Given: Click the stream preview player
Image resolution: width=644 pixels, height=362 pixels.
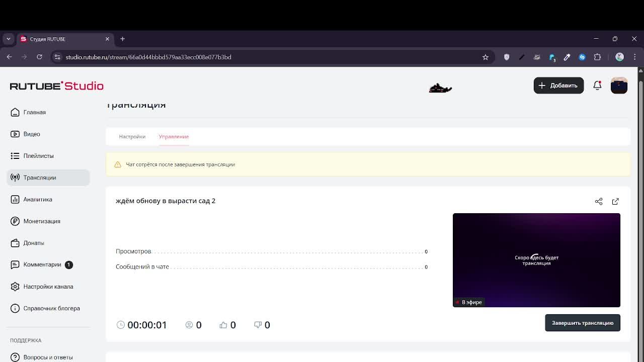Looking at the screenshot, I should (x=536, y=260).
